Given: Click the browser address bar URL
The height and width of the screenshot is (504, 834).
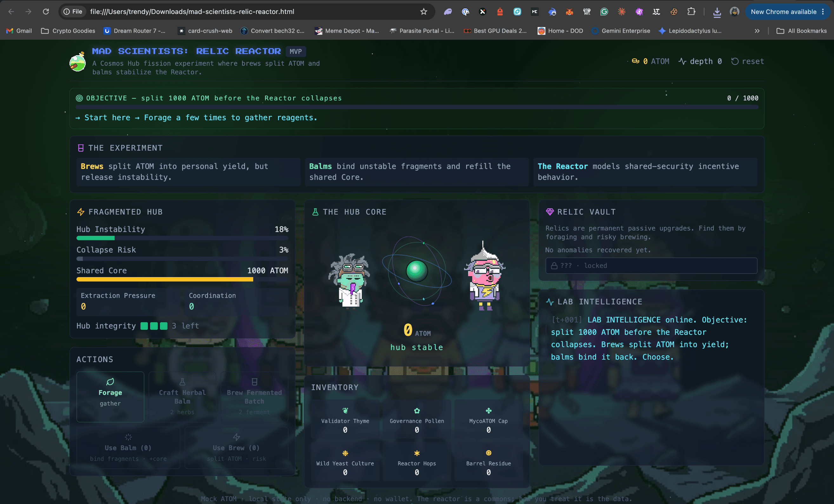Looking at the screenshot, I should [x=192, y=11].
